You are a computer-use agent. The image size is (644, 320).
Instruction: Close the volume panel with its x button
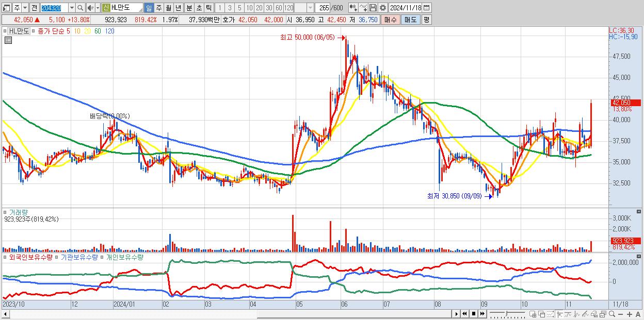(639, 212)
